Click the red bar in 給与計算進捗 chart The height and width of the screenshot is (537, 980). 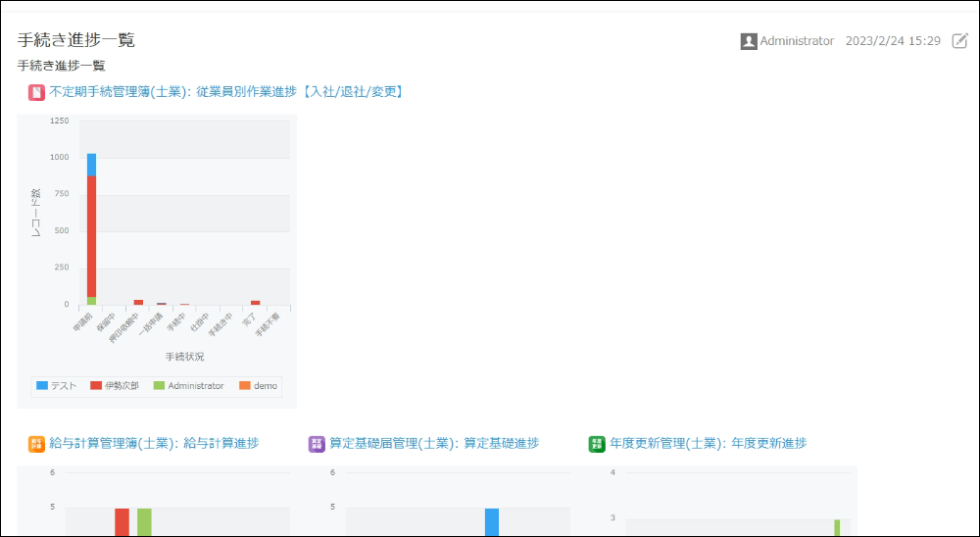point(122,522)
